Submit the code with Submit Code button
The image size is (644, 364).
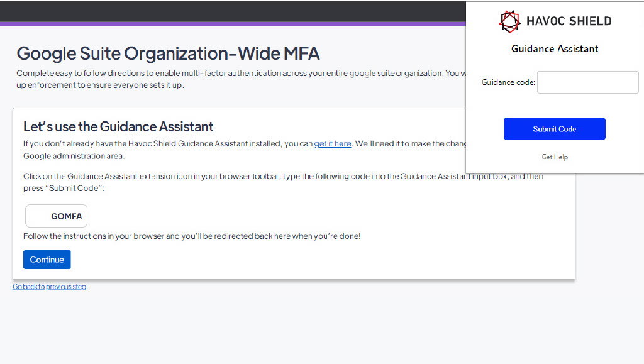[555, 129]
